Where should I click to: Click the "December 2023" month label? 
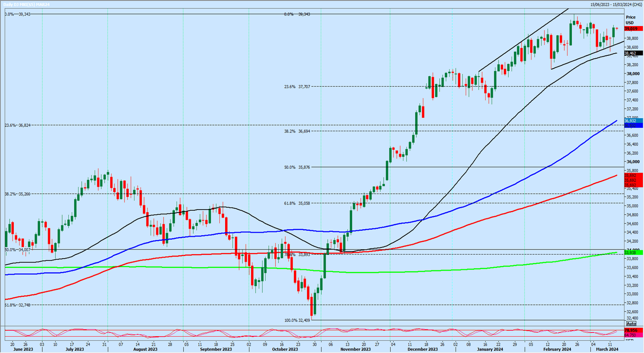coord(423,349)
